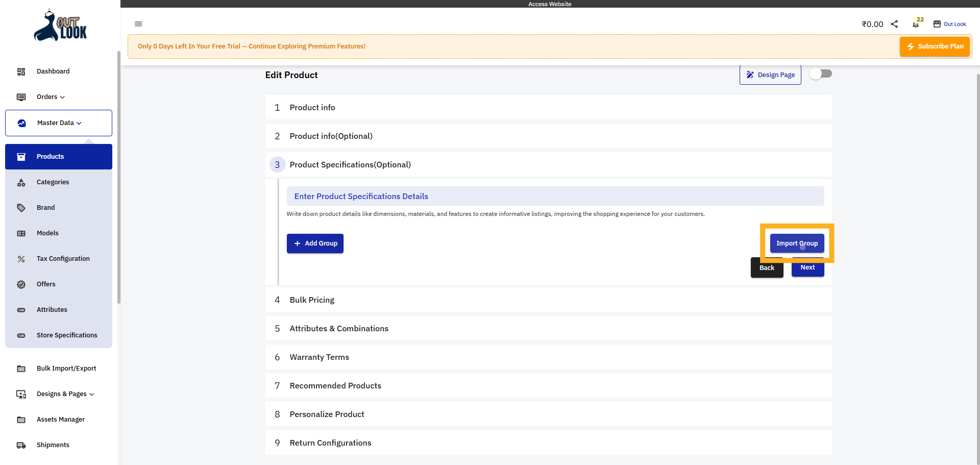Open Bulk Import/Export from the sidebar
Screen dimensions: 980x465
[x=66, y=369]
